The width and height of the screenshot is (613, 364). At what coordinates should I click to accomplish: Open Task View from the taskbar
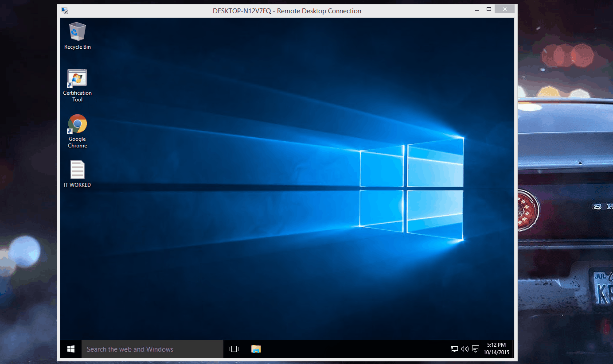pos(234,349)
